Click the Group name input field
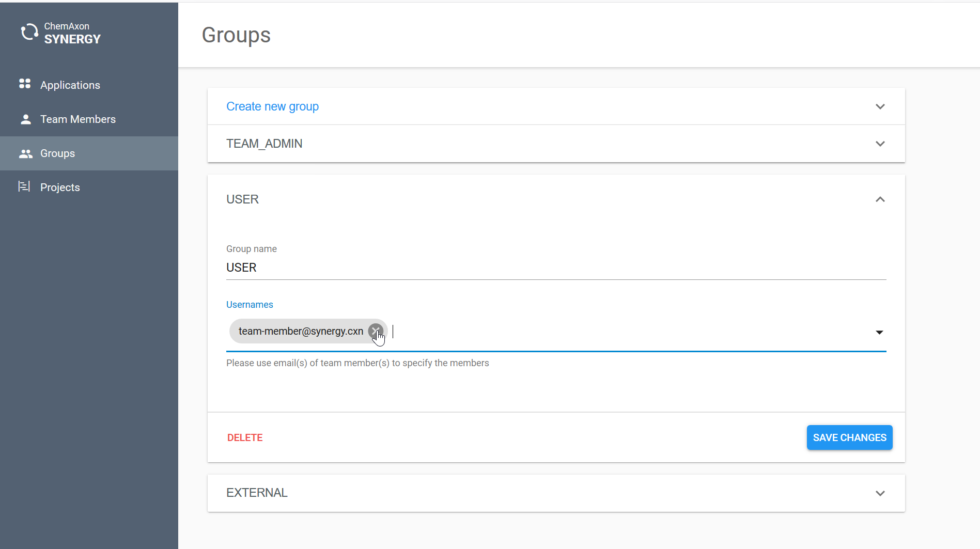 tap(555, 268)
